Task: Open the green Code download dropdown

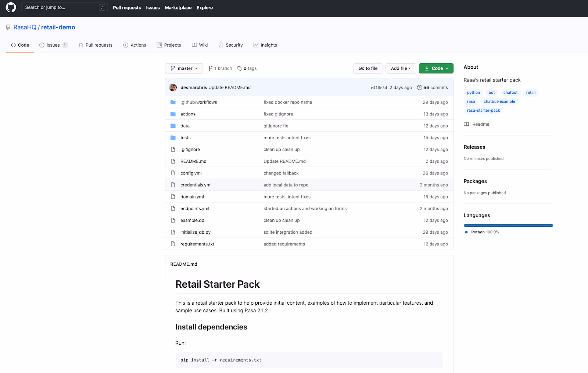Action: 436,68
